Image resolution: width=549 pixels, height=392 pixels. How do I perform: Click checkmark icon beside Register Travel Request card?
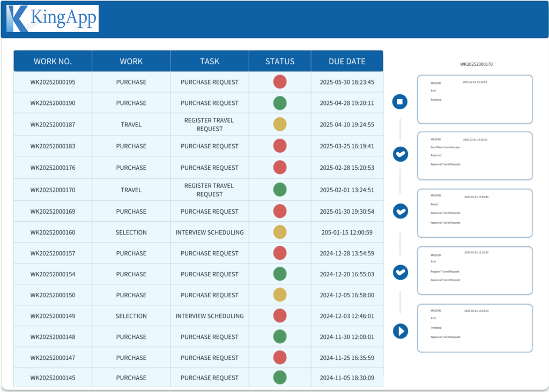pos(400,272)
